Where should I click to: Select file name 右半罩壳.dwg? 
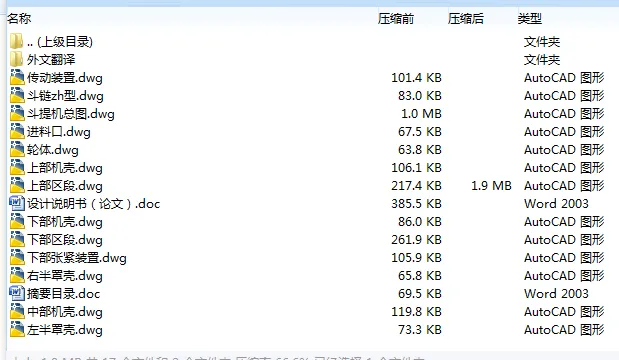click(65, 276)
